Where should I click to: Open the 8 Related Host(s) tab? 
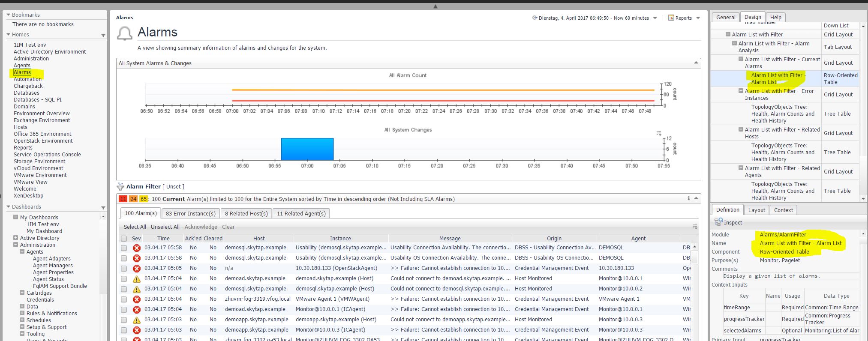pyautogui.click(x=246, y=213)
